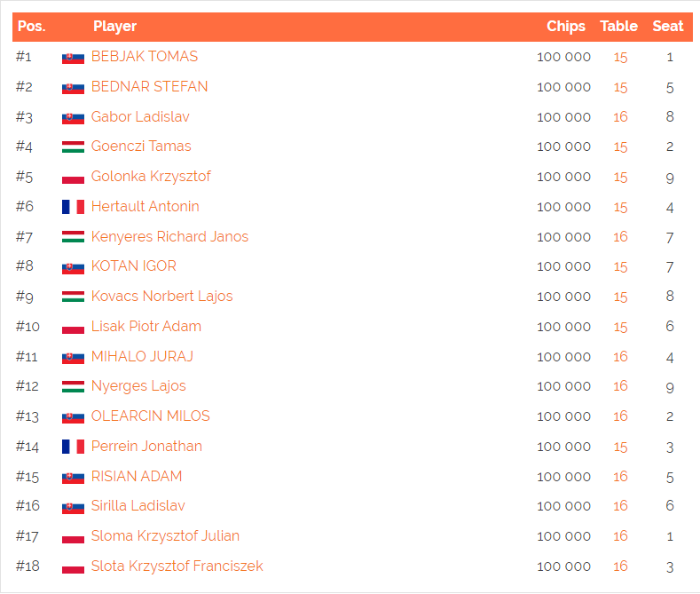The height and width of the screenshot is (594, 700).
Task: Open table 15 link in BEBJAK TOMAS row
Action: click(620, 57)
